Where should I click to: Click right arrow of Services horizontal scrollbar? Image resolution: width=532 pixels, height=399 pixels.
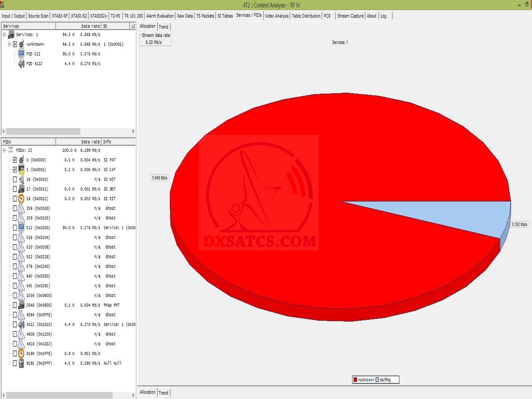coord(133,132)
